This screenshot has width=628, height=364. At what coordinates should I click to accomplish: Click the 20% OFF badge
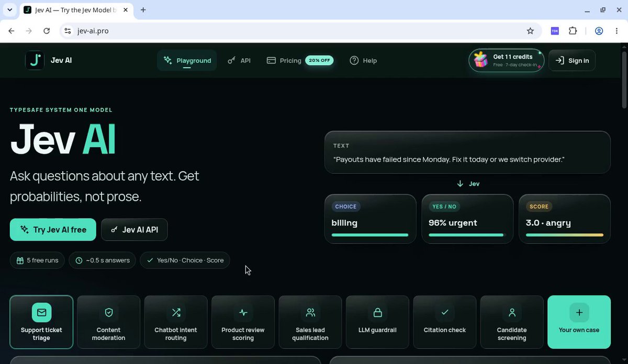click(319, 60)
